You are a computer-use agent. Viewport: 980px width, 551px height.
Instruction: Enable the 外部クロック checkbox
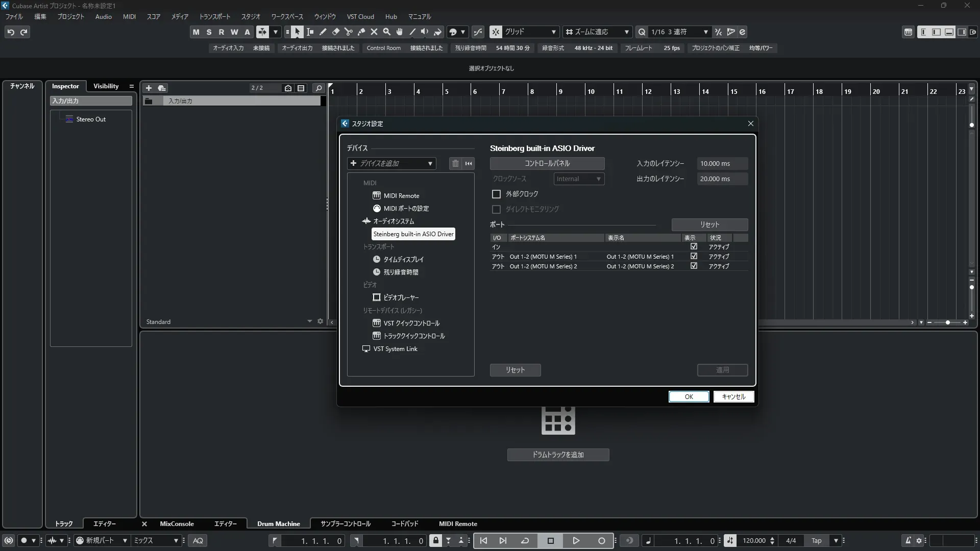coord(496,194)
